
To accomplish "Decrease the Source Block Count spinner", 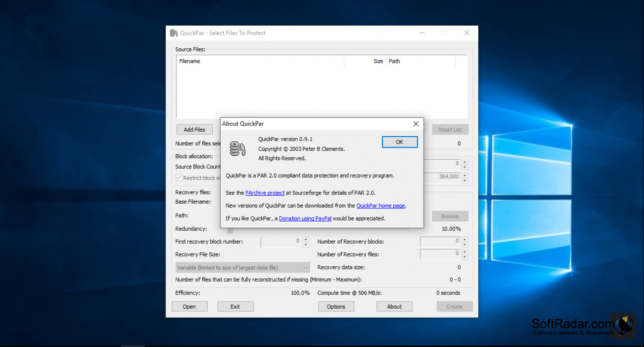I will [465, 167].
